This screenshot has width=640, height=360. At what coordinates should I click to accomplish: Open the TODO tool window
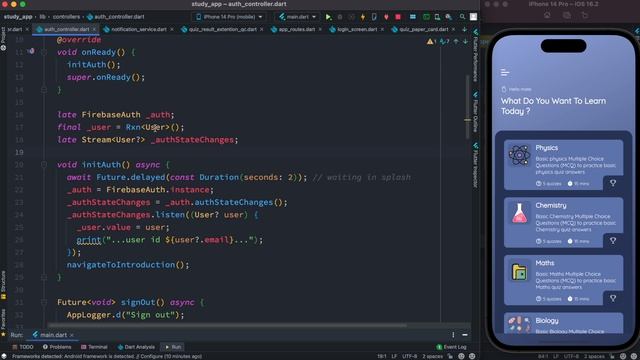coord(23,347)
